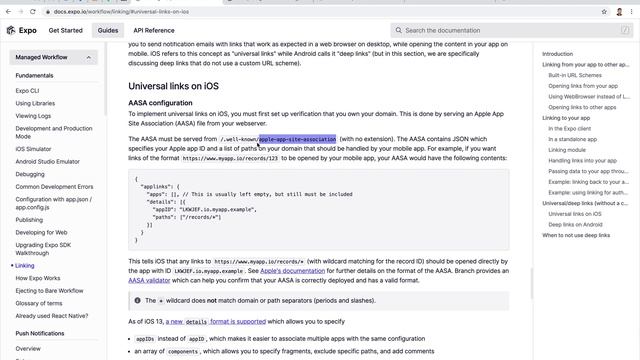Click the Universal links on iOS heading
The height and width of the screenshot is (360, 640).
tap(173, 86)
